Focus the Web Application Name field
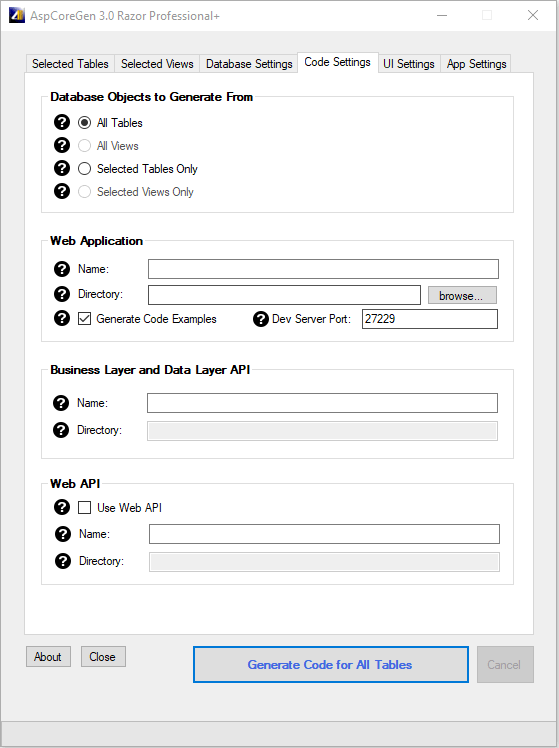The width and height of the screenshot is (559, 748). [x=323, y=269]
